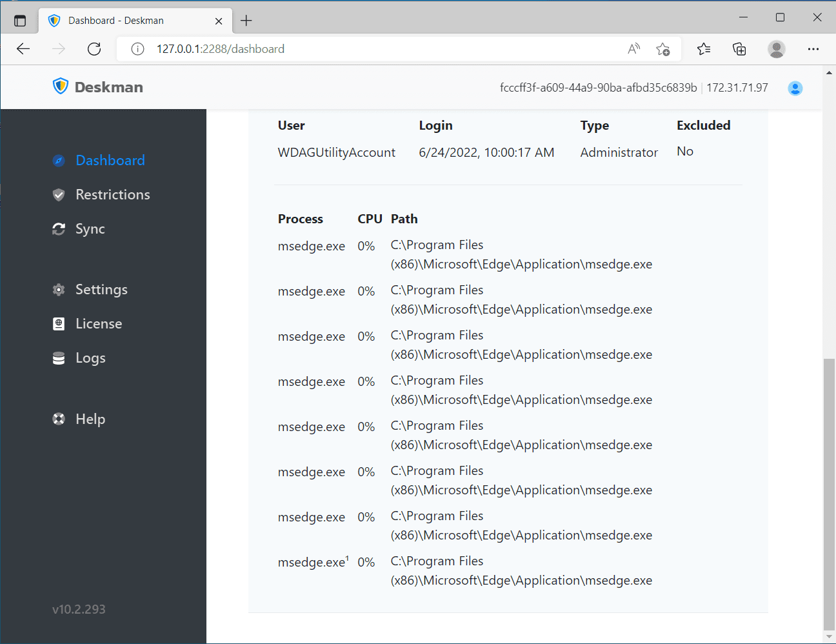Open the user account icon in header
Screen dimensions: 836x644
(x=795, y=88)
